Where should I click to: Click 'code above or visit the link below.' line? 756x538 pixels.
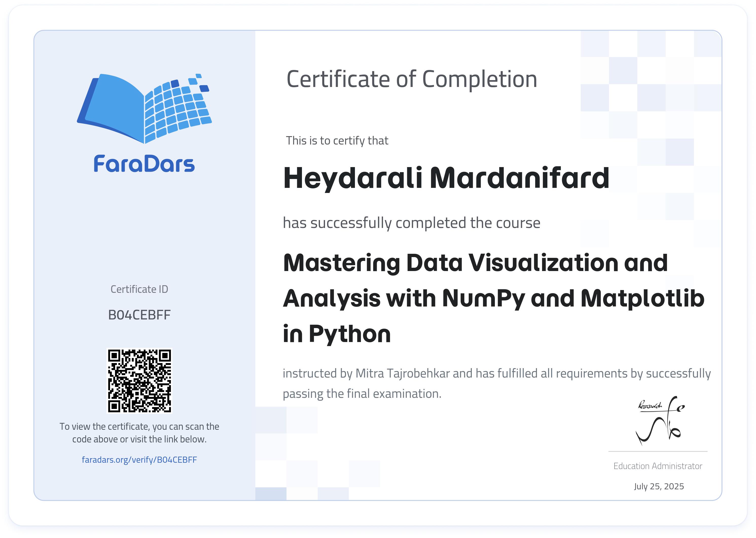139,439
